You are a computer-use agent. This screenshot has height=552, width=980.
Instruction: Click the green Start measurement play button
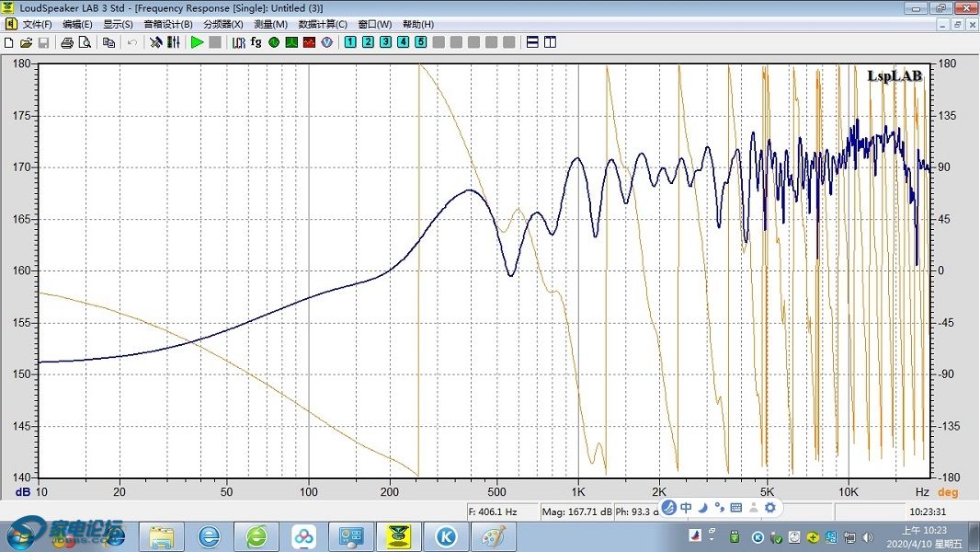[x=197, y=42]
